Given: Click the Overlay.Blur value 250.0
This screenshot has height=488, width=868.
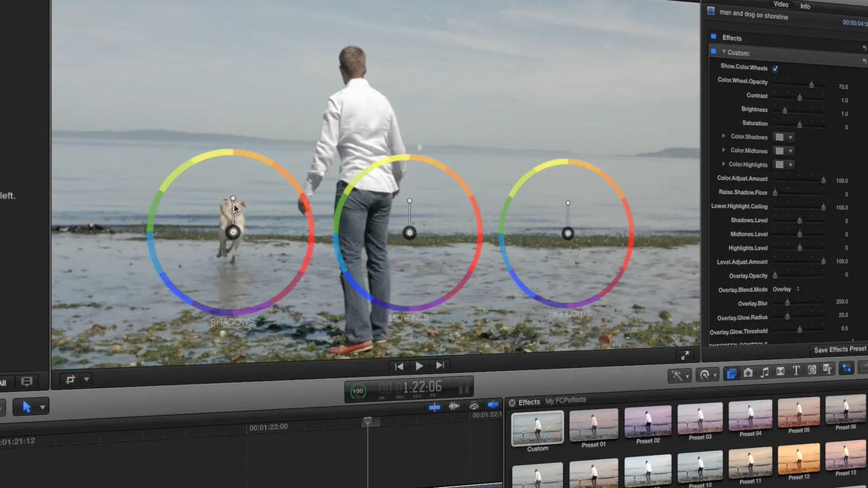Looking at the screenshot, I should [841, 301].
